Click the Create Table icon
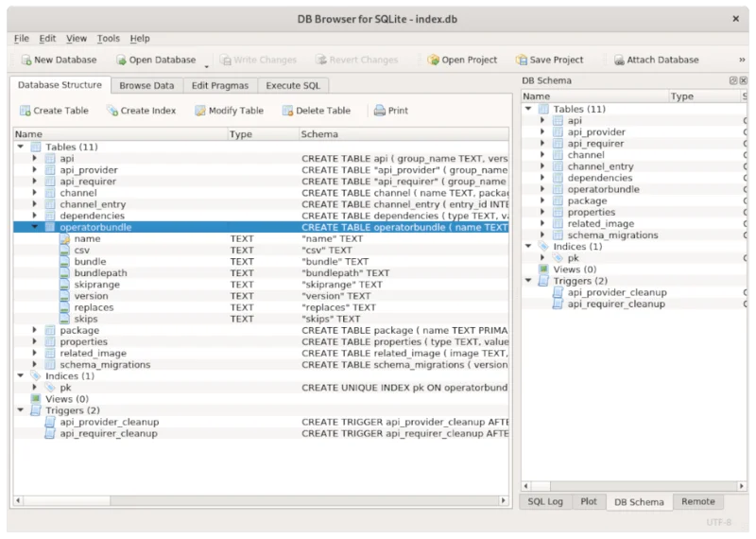Image resolution: width=756 pixels, height=539 pixels. pos(26,111)
